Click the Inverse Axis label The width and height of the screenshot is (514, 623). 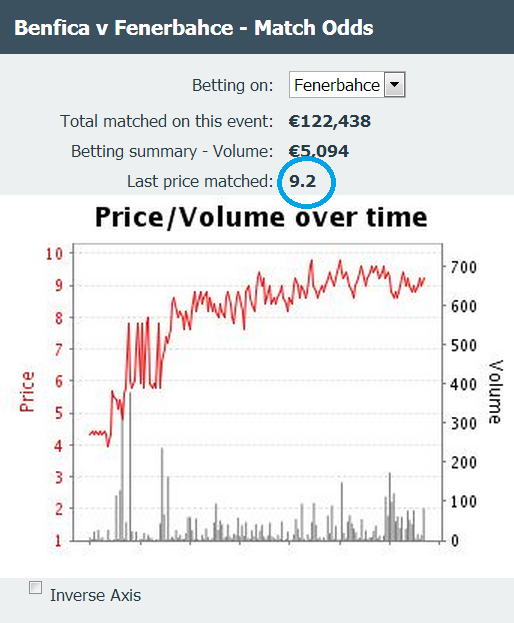(x=95, y=595)
